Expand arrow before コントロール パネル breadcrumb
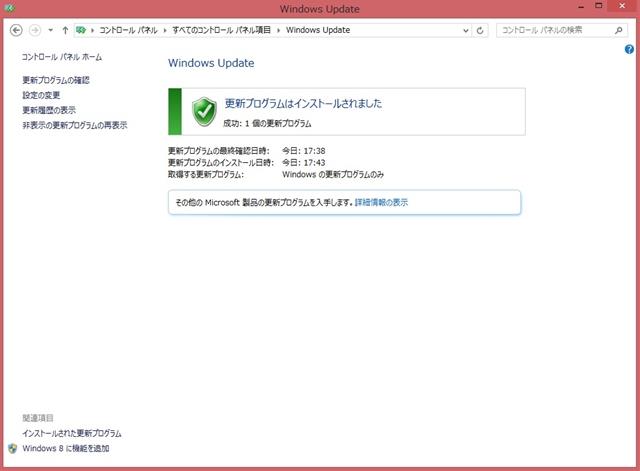This screenshot has height=471, width=640. (x=93, y=31)
